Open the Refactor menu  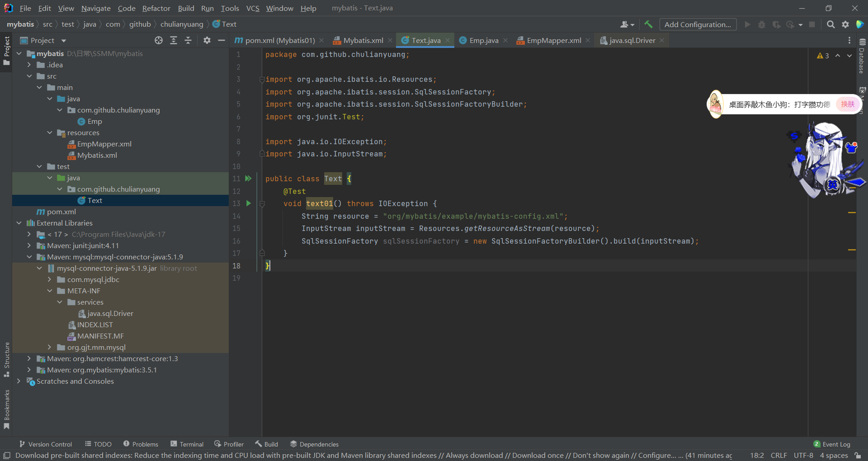point(156,8)
